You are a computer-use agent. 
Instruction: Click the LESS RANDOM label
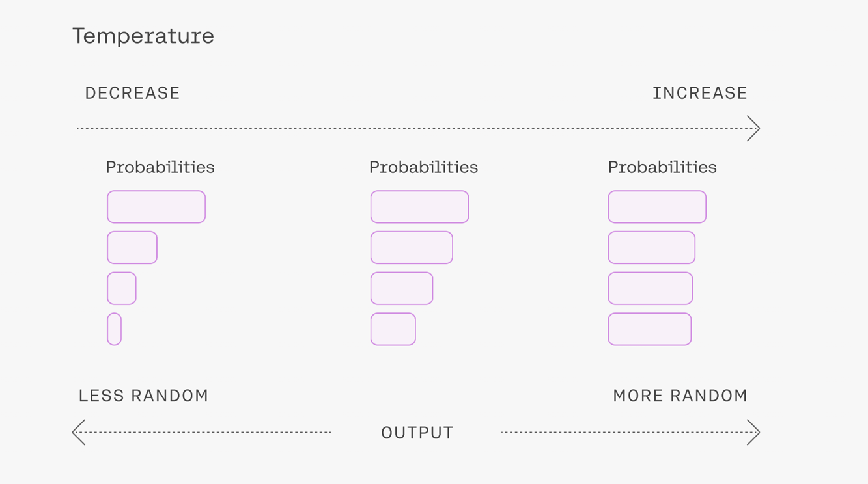[x=143, y=396]
